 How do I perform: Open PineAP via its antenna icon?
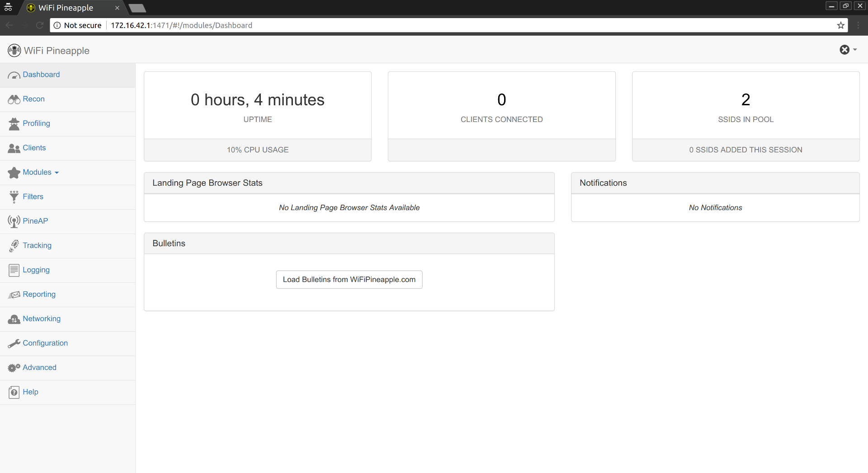pos(14,221)
